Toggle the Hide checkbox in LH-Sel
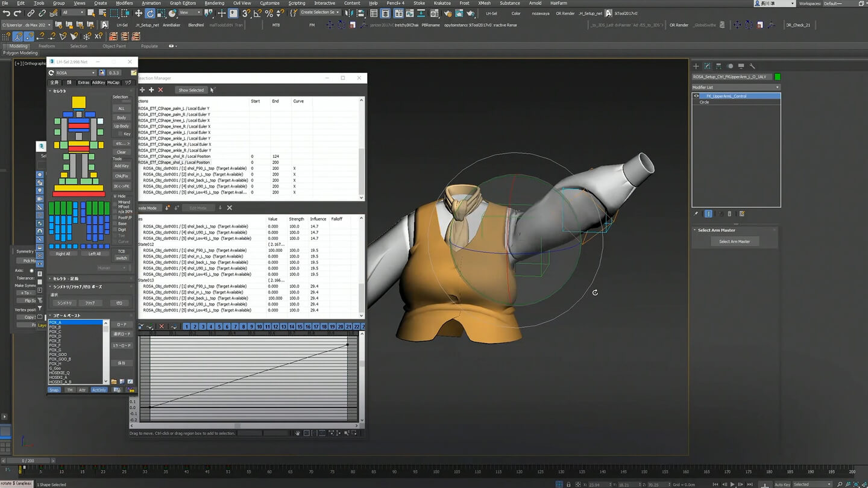The width and height of the screenshot is (868, 488). pyautogui.click(x=115, y=196)
